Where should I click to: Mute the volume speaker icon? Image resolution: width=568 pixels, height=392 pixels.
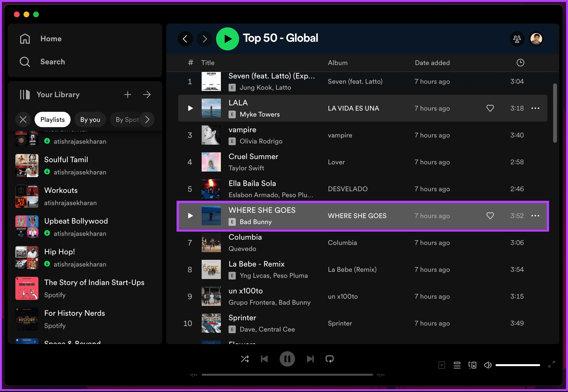pos(488,365)
